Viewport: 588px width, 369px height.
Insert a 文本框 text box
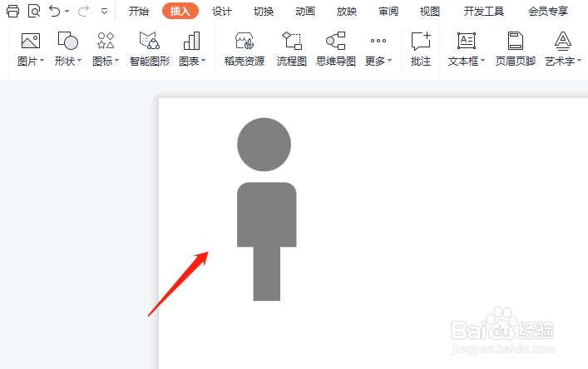coord(467,41)
